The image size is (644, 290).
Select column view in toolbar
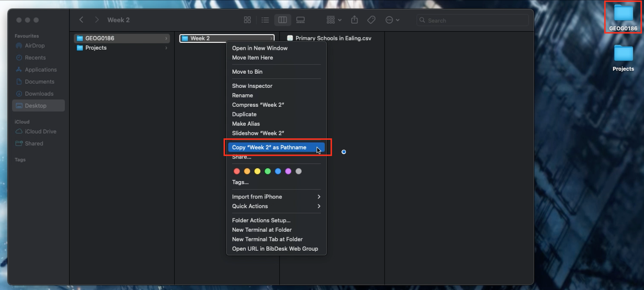(282, 20)
